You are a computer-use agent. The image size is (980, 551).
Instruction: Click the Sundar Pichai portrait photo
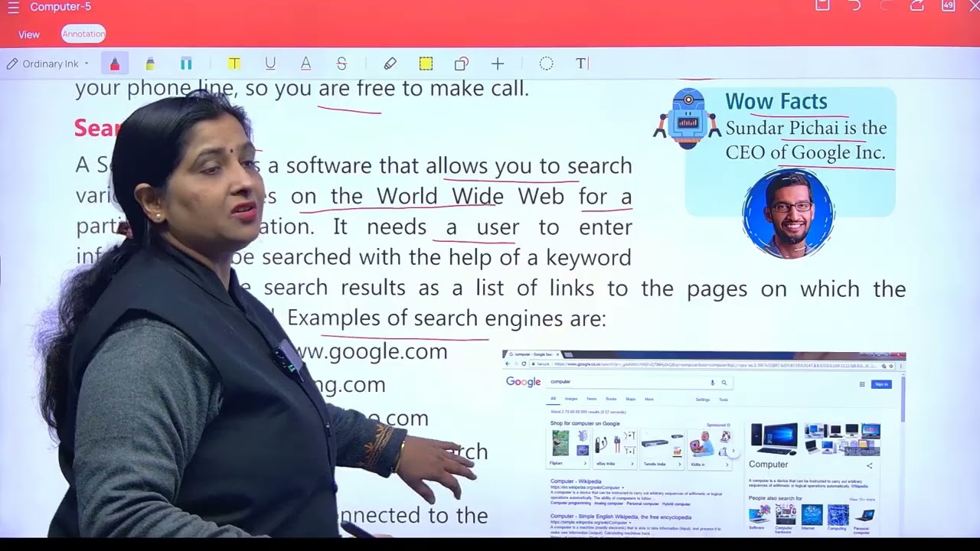(x=788, y=214)
